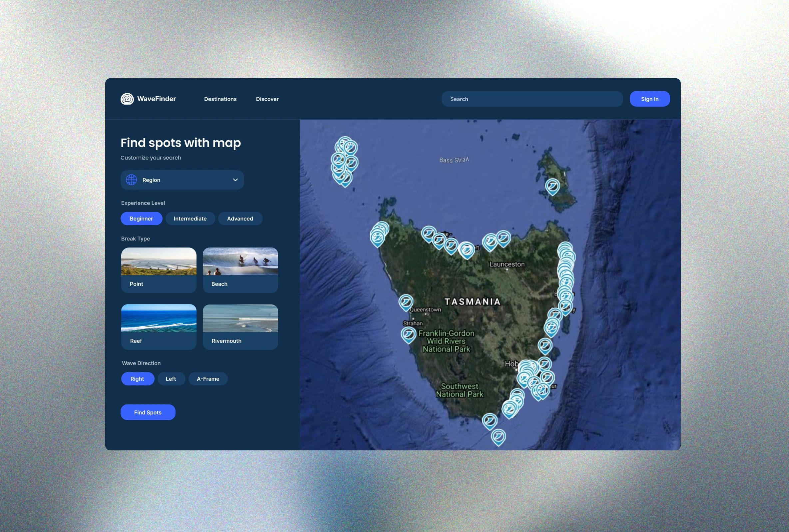Click the surf marker near Queenstown
Screen dimensions: 789x532
pos(405,301)
